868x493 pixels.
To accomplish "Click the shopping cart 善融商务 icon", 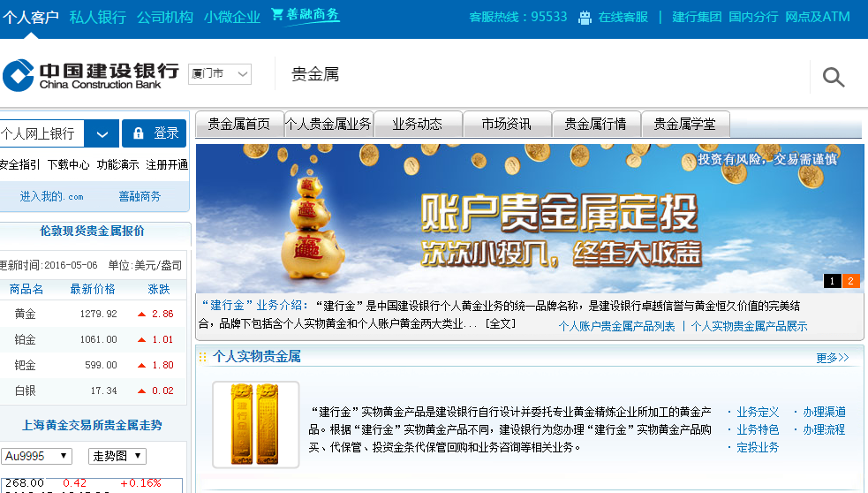I will tap(306, 15).
